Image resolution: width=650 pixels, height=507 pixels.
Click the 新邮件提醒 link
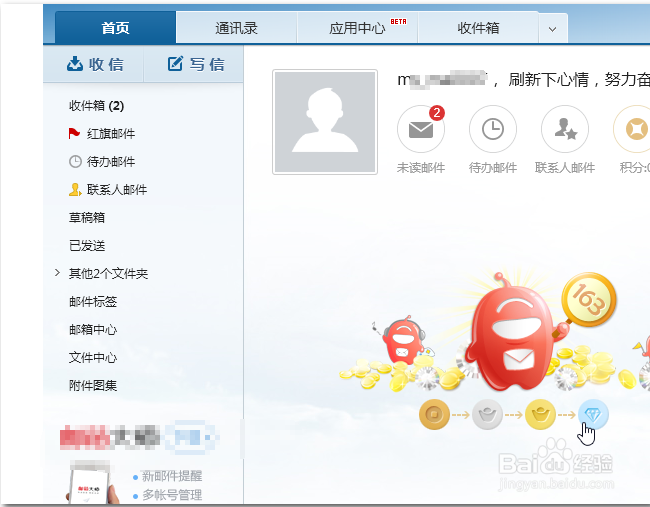(x=172, y=476)
